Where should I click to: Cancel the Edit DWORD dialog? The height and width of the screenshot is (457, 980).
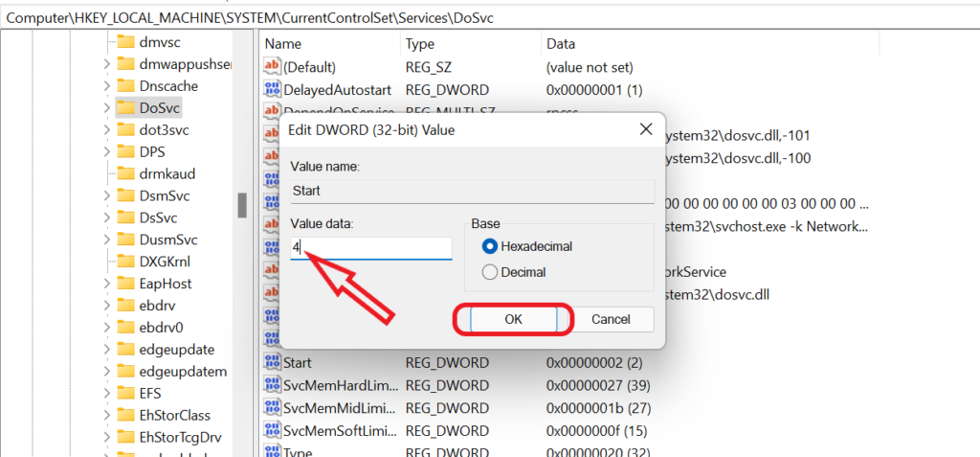611,319
